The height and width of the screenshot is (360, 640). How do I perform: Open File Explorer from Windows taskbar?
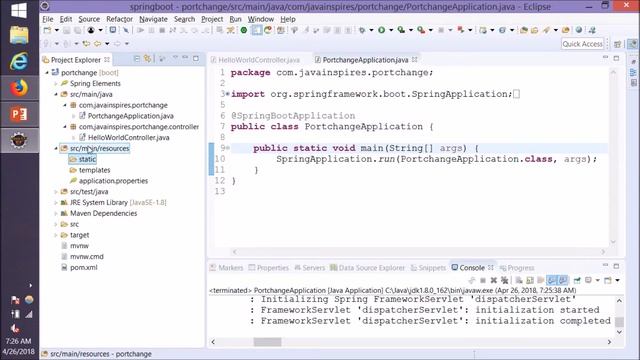(19, 35)
